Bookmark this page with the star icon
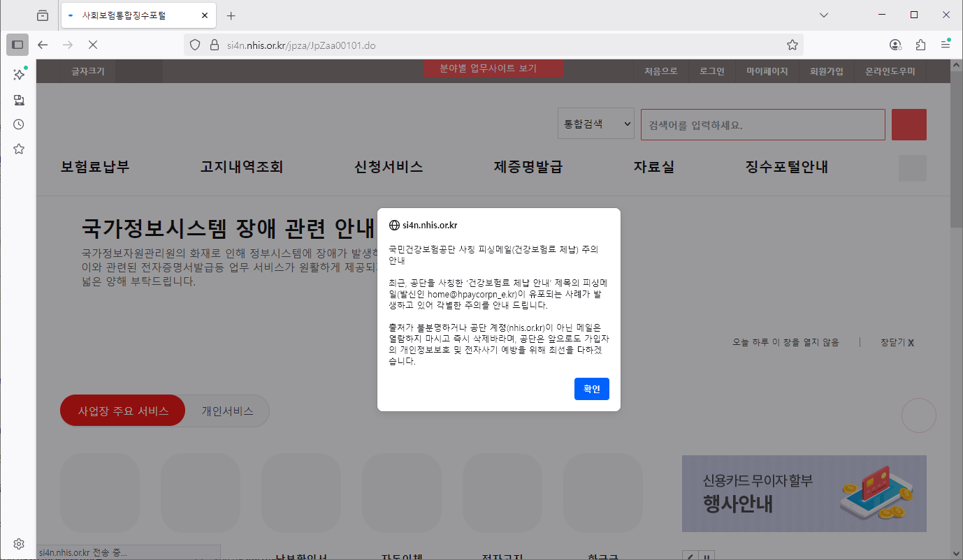 [x=792, y=45]
